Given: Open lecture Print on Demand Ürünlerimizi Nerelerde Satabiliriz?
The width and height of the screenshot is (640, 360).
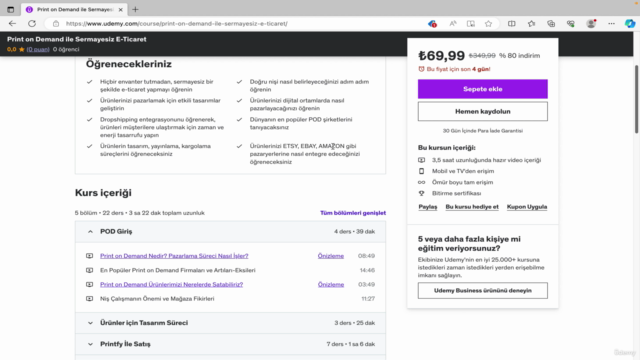Looking at the screenshot, I should [x=171, y=284].
